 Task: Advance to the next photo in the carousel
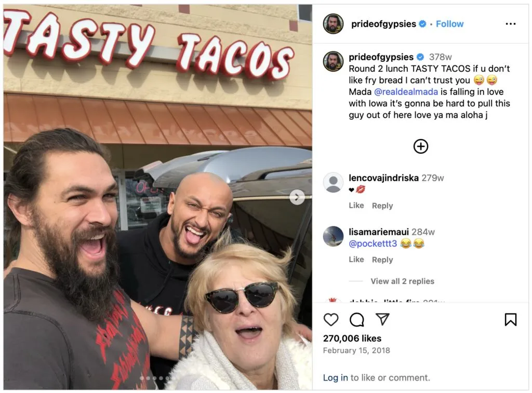(297, 197)
